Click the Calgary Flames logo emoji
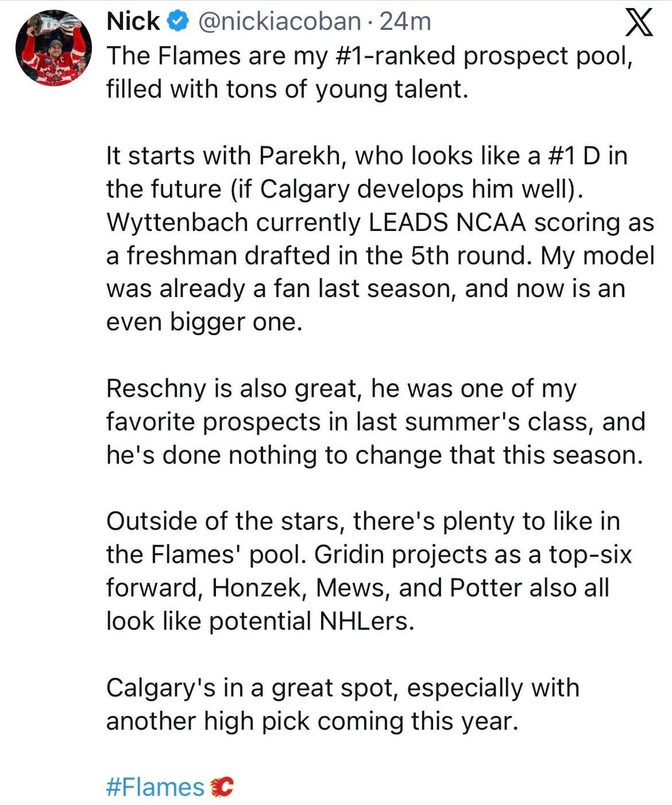This screenshot has width=672, height=805. (222, 788)
